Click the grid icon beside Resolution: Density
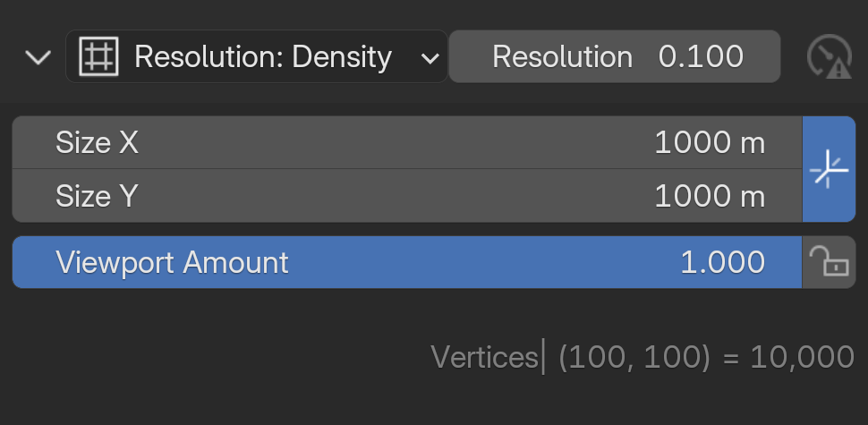Screen dimensions: 868x425 pyautogui.click(x=98, y=57)
